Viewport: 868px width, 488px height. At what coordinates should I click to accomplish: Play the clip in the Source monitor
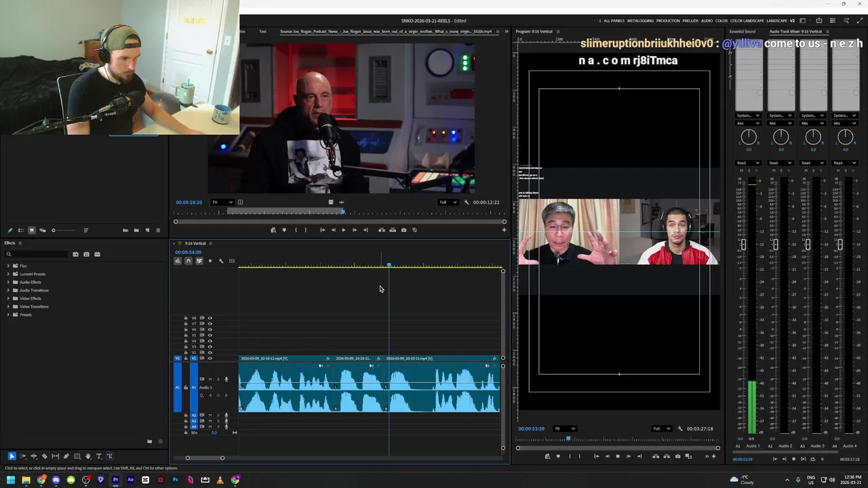[344, 230]
